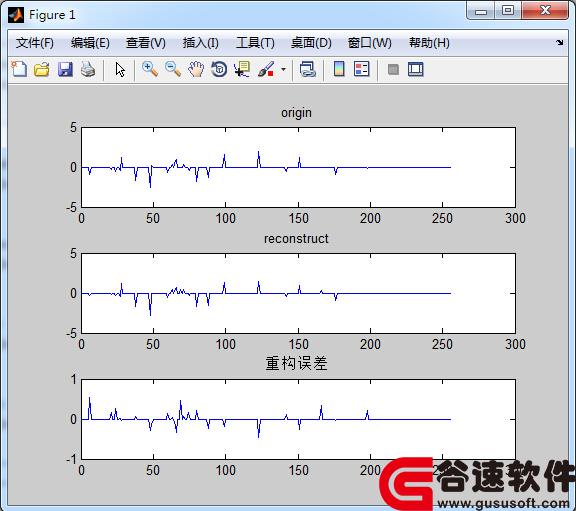The width and height of the screenshot is (576, 511).
Task: Select the Edit Plot arrow tool
Action: tap(120, 69)
